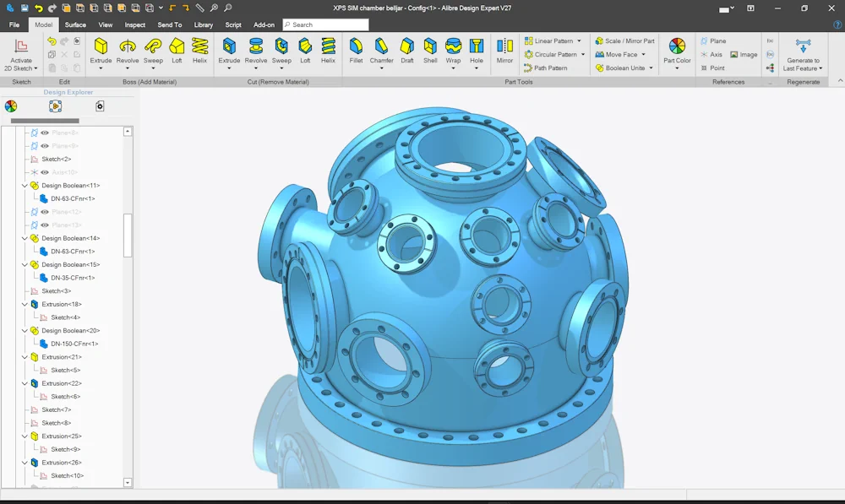The image size is (845, 504).
Task: Collapse the Design Boolean<11> tree node
Action: pos(25,185)
